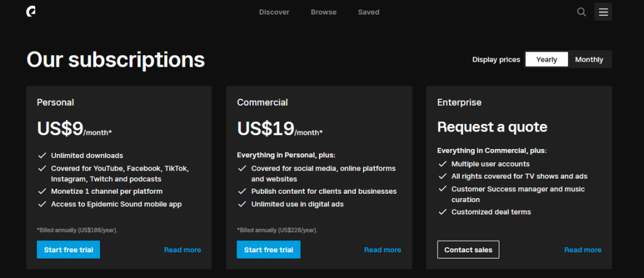644x278 pixels.
Task: Open the Browse navigation item
Action: click(323, 12)
